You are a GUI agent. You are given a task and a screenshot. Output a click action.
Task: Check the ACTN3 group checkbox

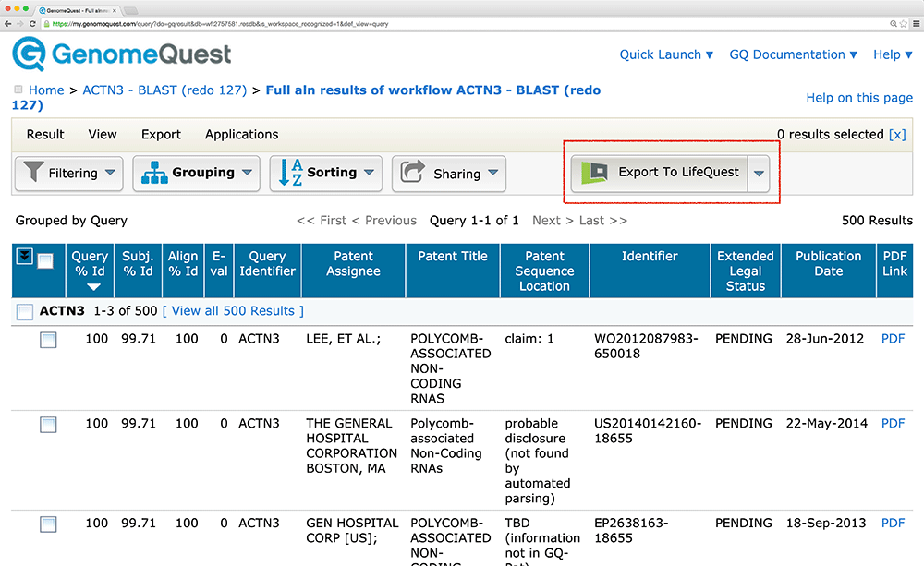[x=25, y=311]
